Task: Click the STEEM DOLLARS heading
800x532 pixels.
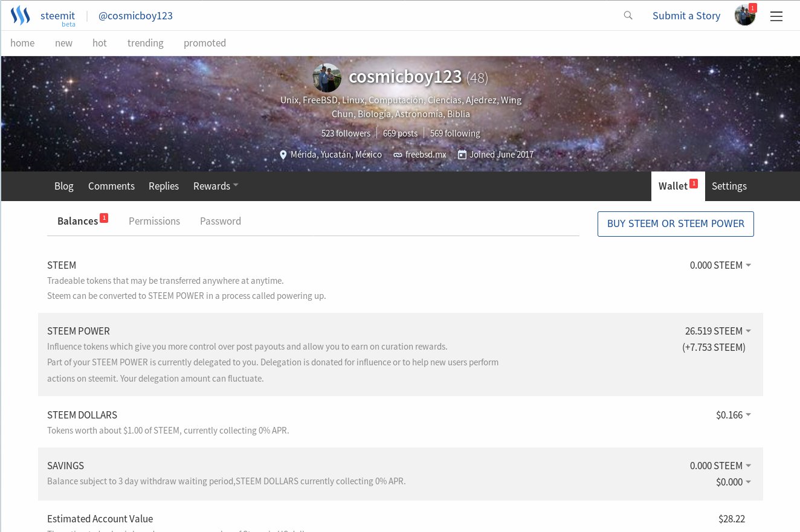Action: pos(82,415)
